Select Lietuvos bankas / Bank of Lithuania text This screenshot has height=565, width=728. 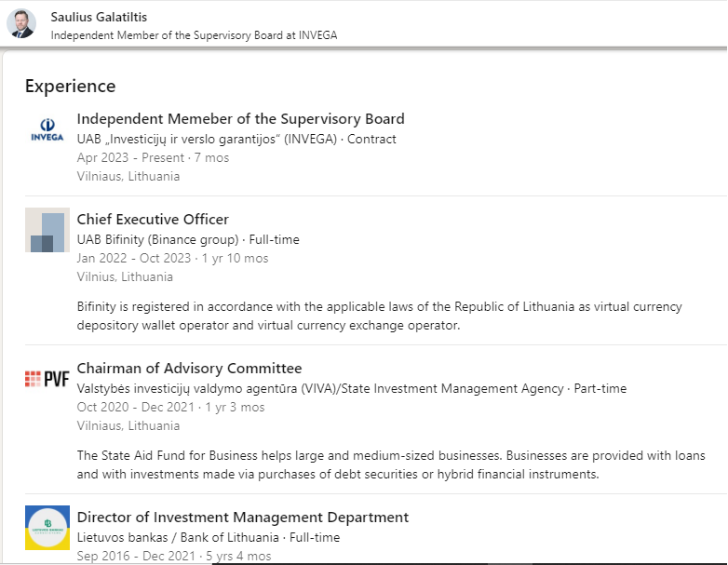tap(178, 537)
